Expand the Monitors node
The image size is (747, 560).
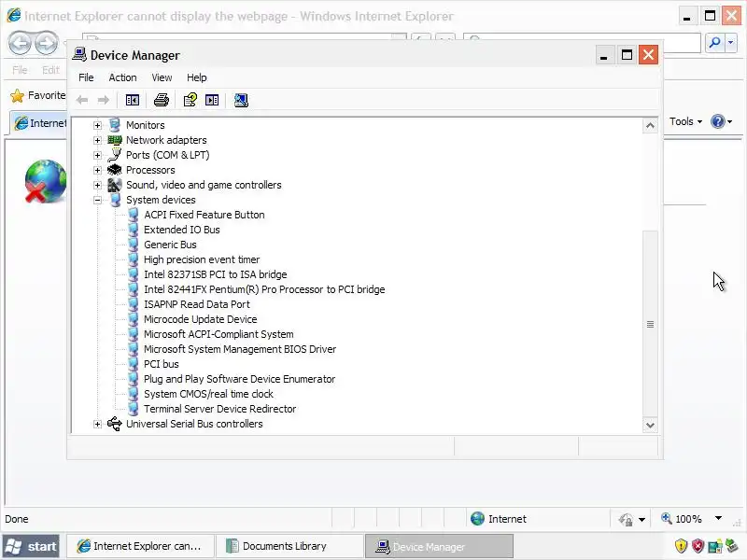pos(97,125)
